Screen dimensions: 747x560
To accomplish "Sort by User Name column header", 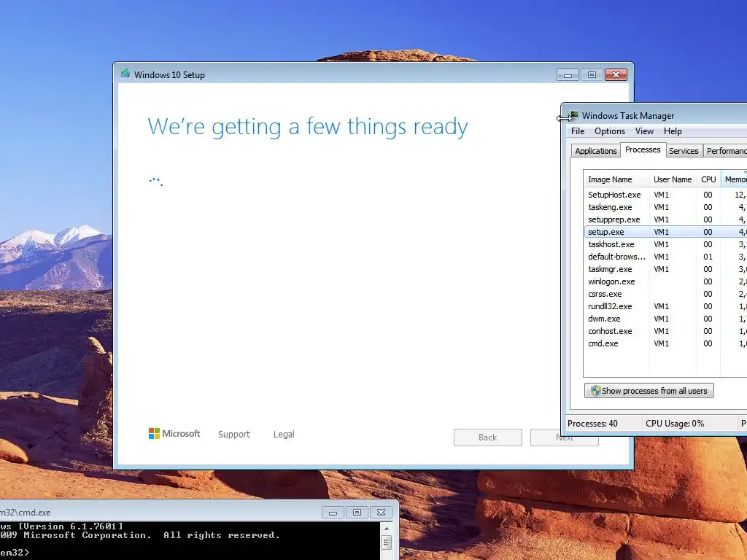I will (672, 179).
